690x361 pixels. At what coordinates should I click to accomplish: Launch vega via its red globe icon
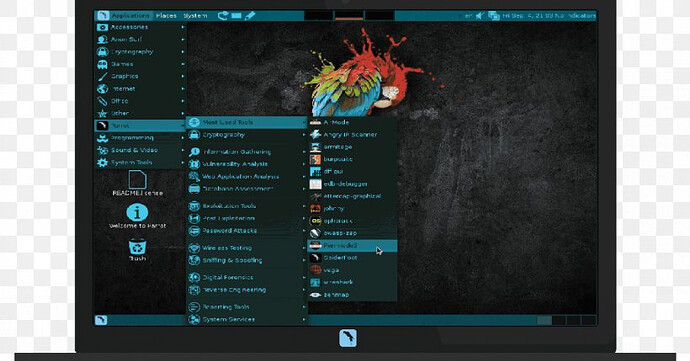coord(315,270)
